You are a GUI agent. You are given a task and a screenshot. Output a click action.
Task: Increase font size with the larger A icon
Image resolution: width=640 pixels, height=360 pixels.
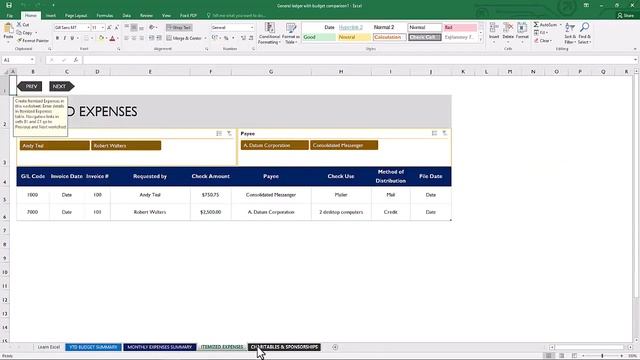(x=109, y=27)
